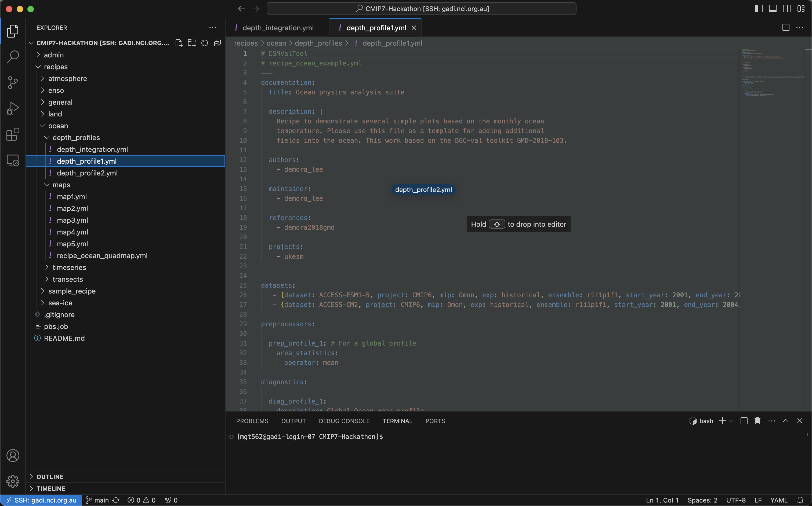Click Ln 1, Col 1 cursor position
The height and width of the screenshot is (506, 812).
pyautogui.click(x=662, y=500)
